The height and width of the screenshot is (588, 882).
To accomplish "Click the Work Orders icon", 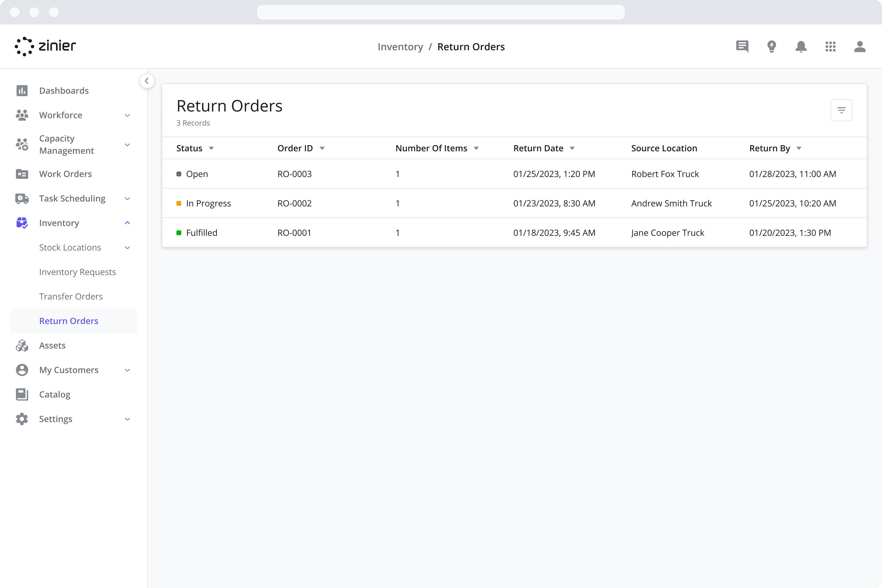I will pyautogui.click(x=22, y=174).
